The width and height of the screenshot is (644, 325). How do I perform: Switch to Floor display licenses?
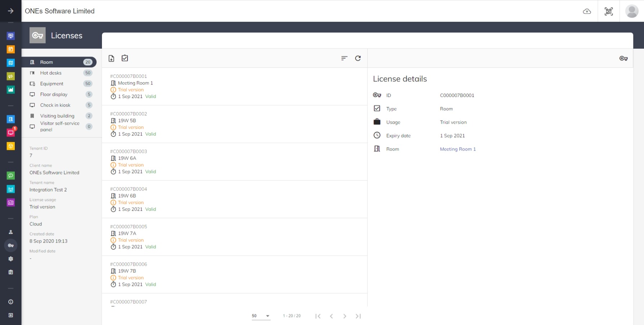(54, 94)
